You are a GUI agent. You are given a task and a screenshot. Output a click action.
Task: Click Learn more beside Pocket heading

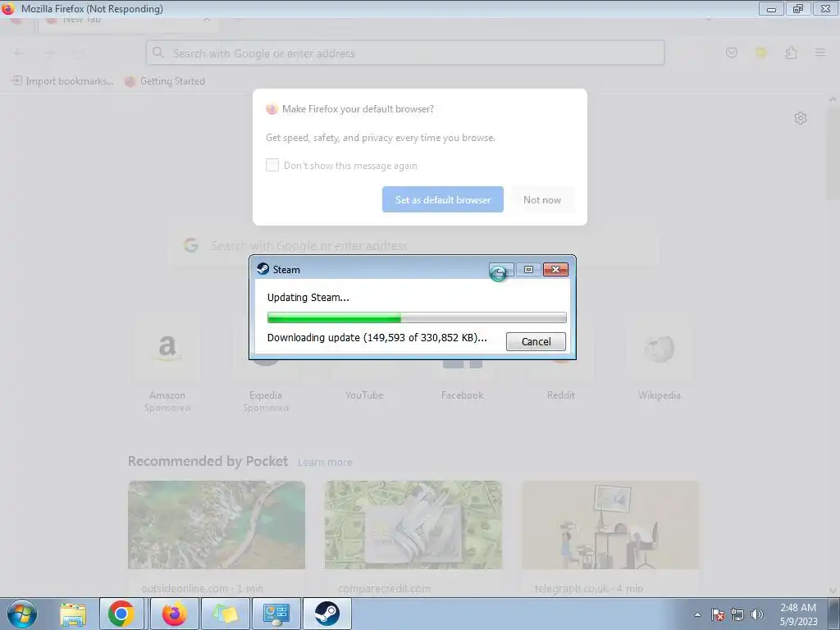point(325,463)
